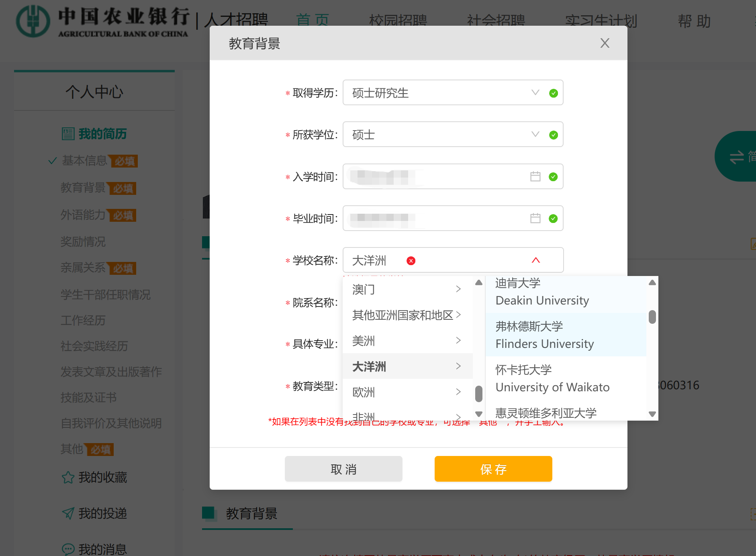The width and height of the screenshot is (756, 556).
Task: Click the 我的投递 paper plane icon
Action: (68, 513)
